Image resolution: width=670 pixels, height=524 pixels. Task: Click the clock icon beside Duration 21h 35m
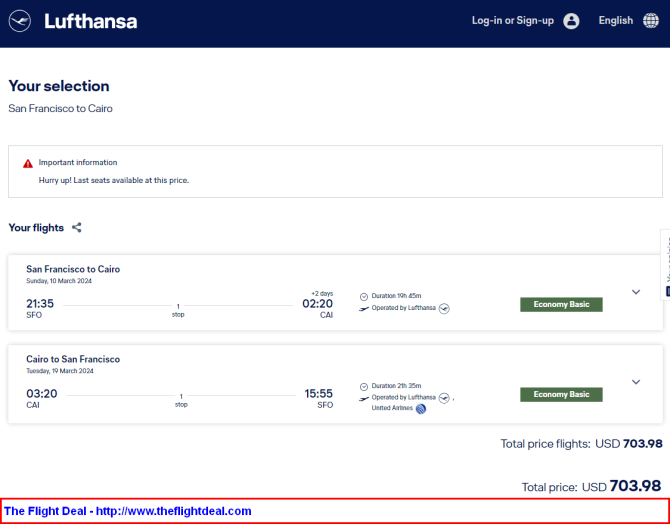(364, 387)
